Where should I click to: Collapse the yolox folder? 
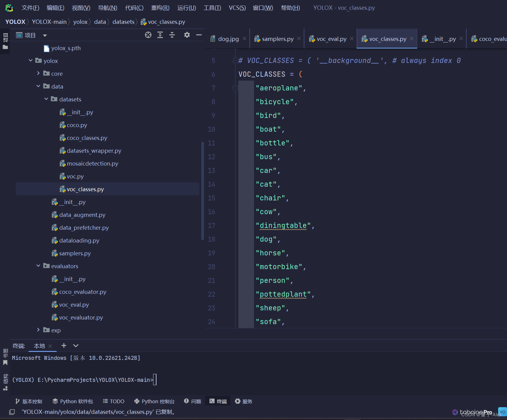[31, 60]
